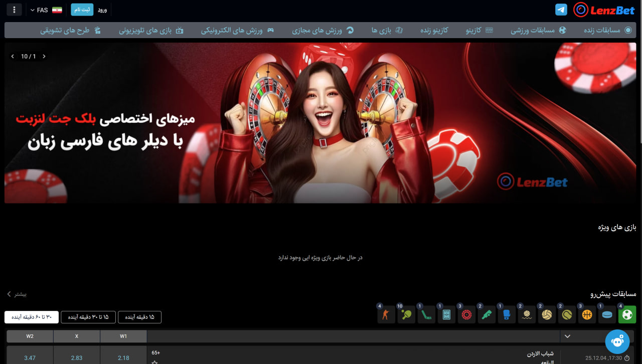This screenshot has width=642, height=364.
Task: Select the tennis ball sport icon
Action: point(567,315)
